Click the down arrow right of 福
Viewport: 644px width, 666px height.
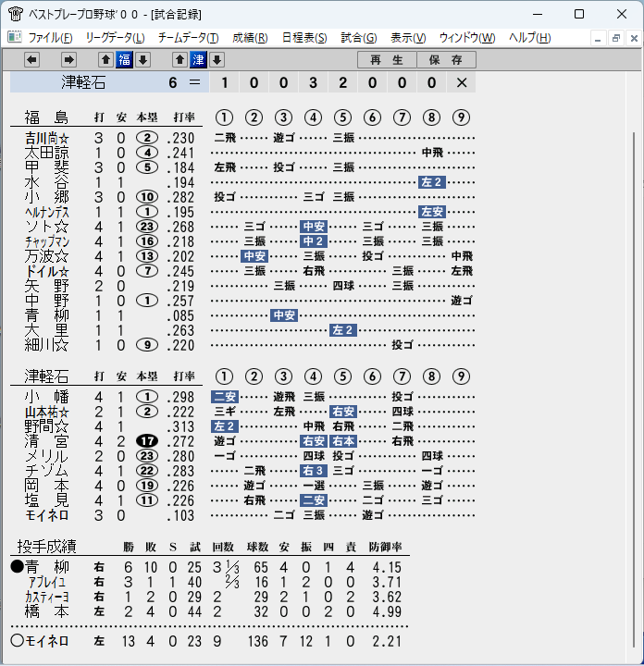point(143,60)
